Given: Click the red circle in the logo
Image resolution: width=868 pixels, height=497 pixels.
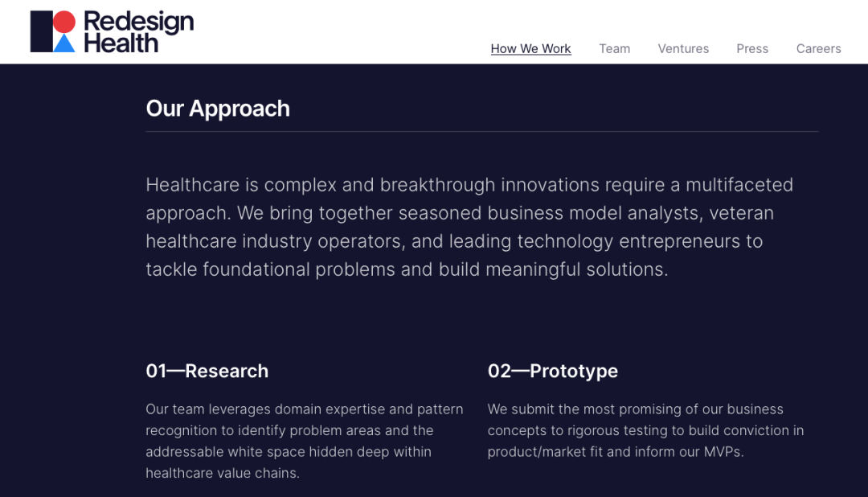Looking at the screenshot, I should point(65,22).
